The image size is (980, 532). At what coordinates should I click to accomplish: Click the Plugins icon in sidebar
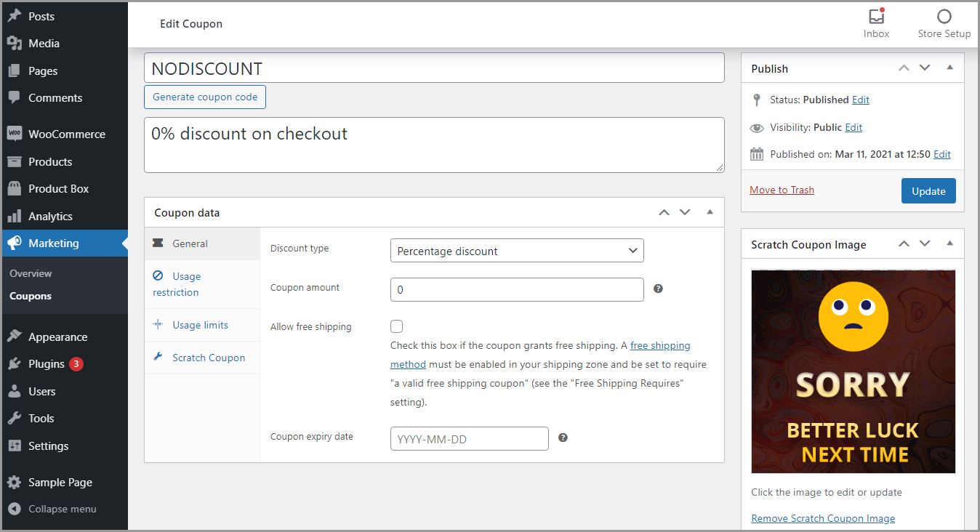(14, 364)
